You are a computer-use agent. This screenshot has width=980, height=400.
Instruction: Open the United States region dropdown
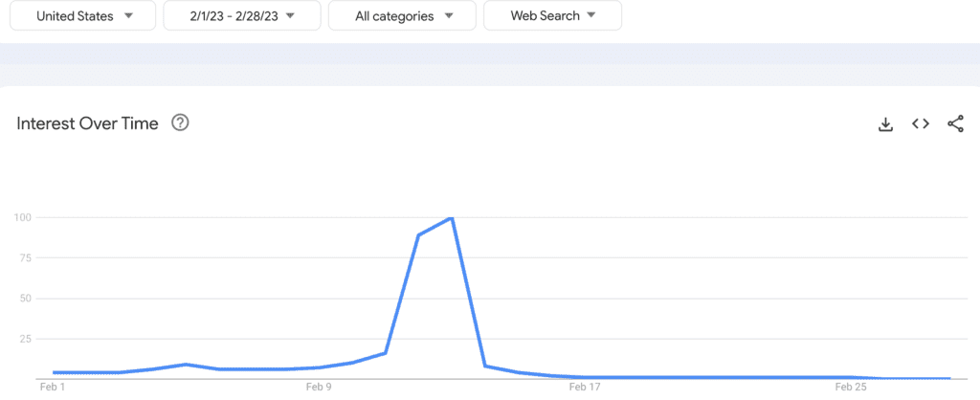click(x=84, y=16)
